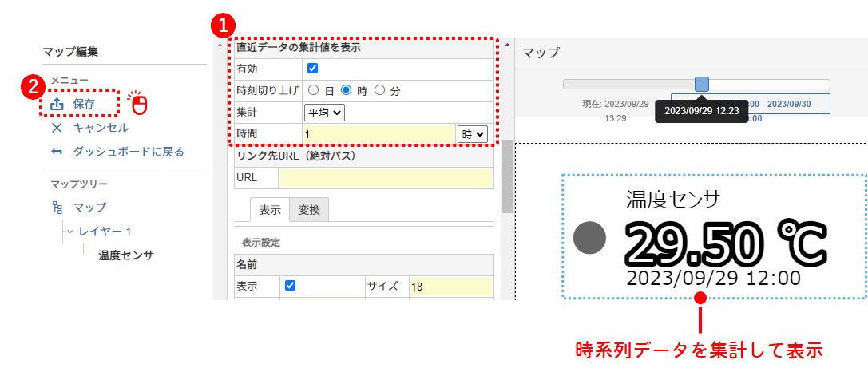Click ダッシュボードに戻る link
This screenshot has height=372, width=868.
tap(129, 152)
